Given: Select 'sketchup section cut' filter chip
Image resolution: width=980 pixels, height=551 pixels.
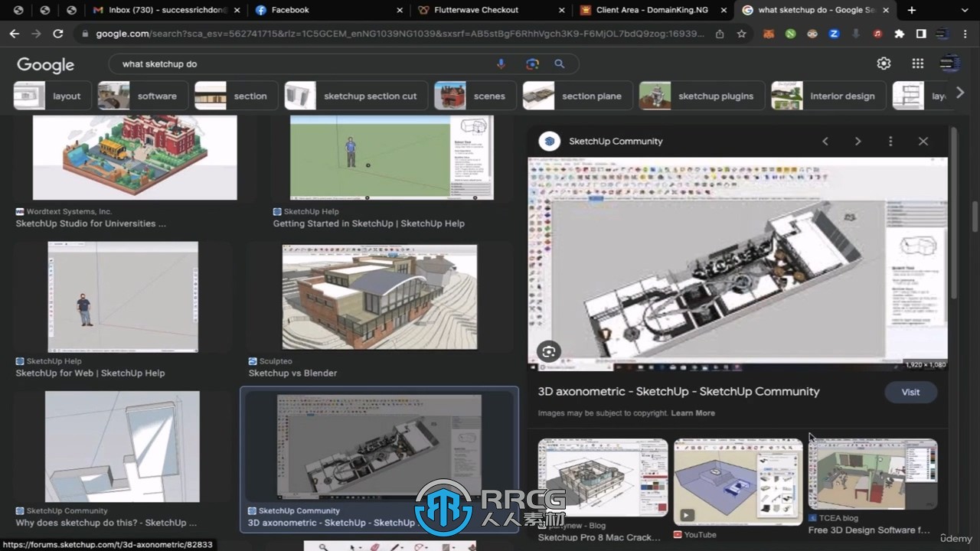Looking at the screenshot, I should pyautogui.click(x=355, y=96).
